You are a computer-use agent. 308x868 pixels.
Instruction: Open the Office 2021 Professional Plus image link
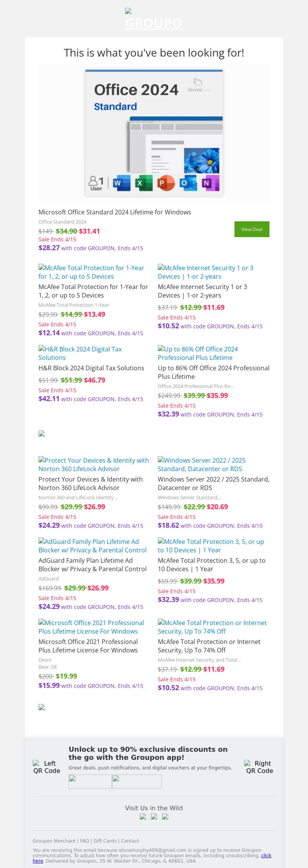(x=91, y=627)
